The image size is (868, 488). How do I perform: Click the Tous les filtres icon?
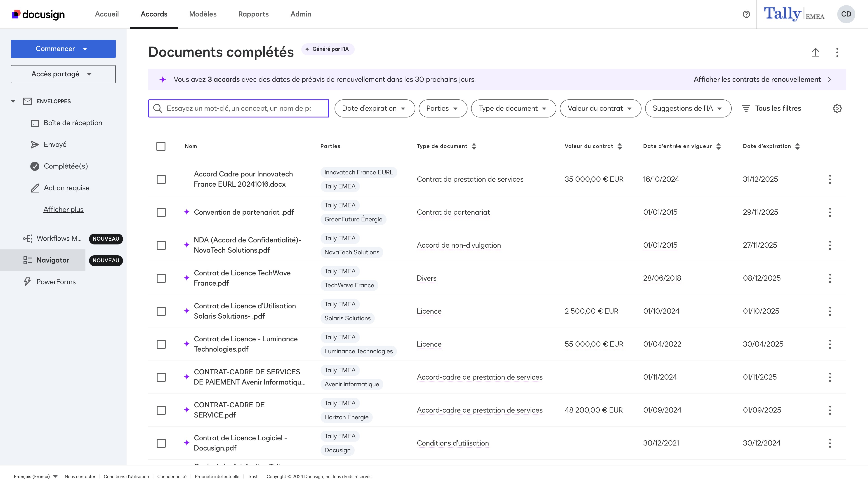point(746,108)
